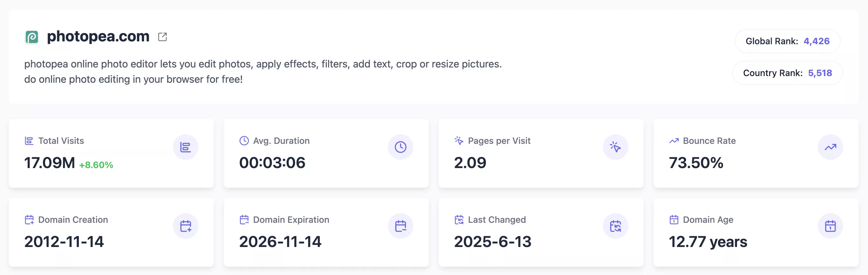Screen dimensions: 868x275
Task: Click the Country Rank 5,518 badge
Action: [787, 73]
